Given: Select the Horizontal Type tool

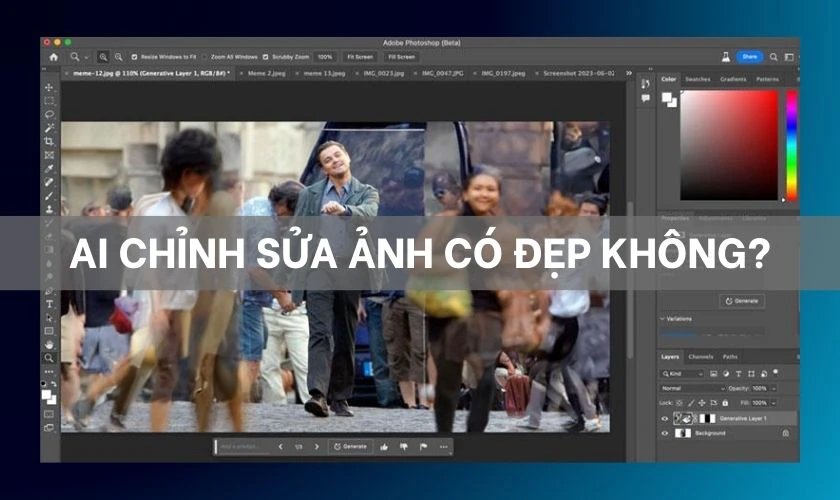Looking at the screenshot, I should click(x=49, y=304).
